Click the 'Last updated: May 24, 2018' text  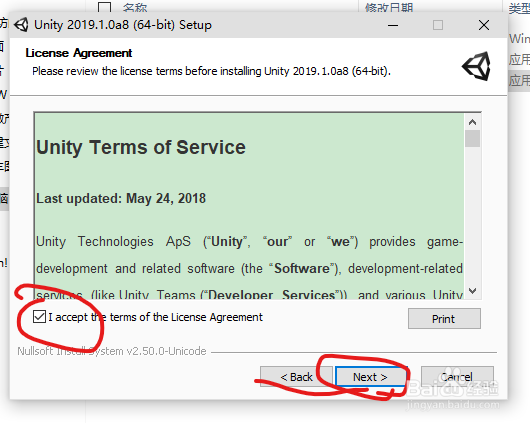121,198
